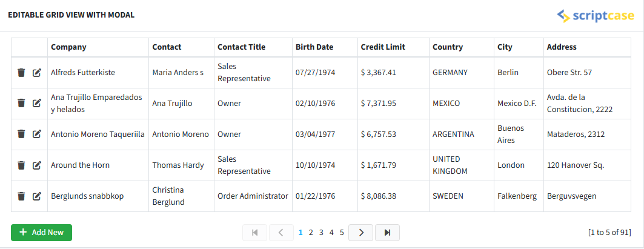Delete the Alfreds Futterkiste row
This screenshot has height=249, width=644.
21,73
